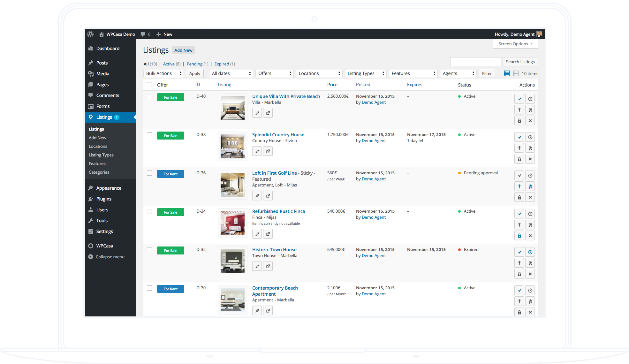The height and width of the screenshot is (364, 629).
Task: Check the box for listing ID-30
Action: [x=149, y=288]
